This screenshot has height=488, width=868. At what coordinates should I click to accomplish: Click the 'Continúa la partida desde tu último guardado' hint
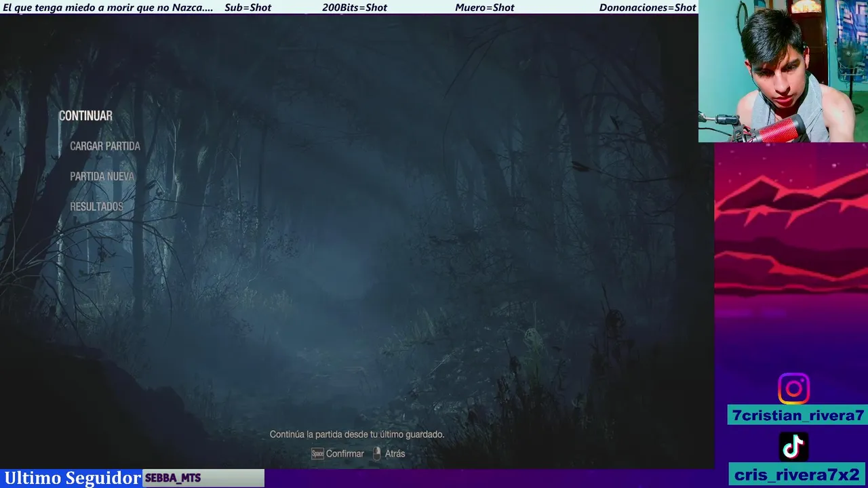click(x=357, y=434)
